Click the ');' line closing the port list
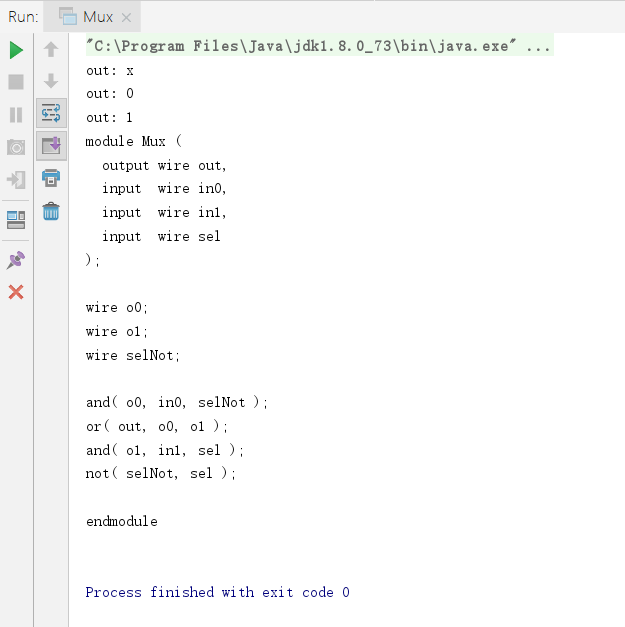Image resolution: width=625 pixels, height=627 pixels. point(92,260)
